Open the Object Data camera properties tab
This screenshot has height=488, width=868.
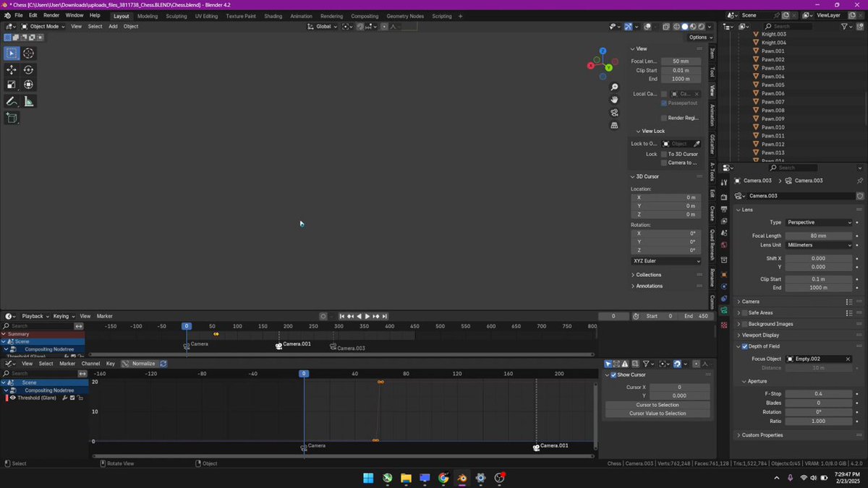coord(724,310)
